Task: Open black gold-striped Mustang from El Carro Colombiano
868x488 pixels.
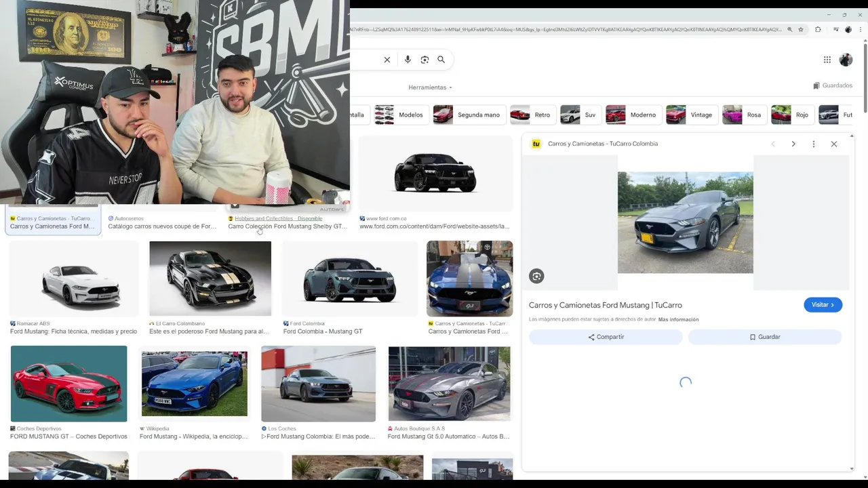Action: click(210, 279)
